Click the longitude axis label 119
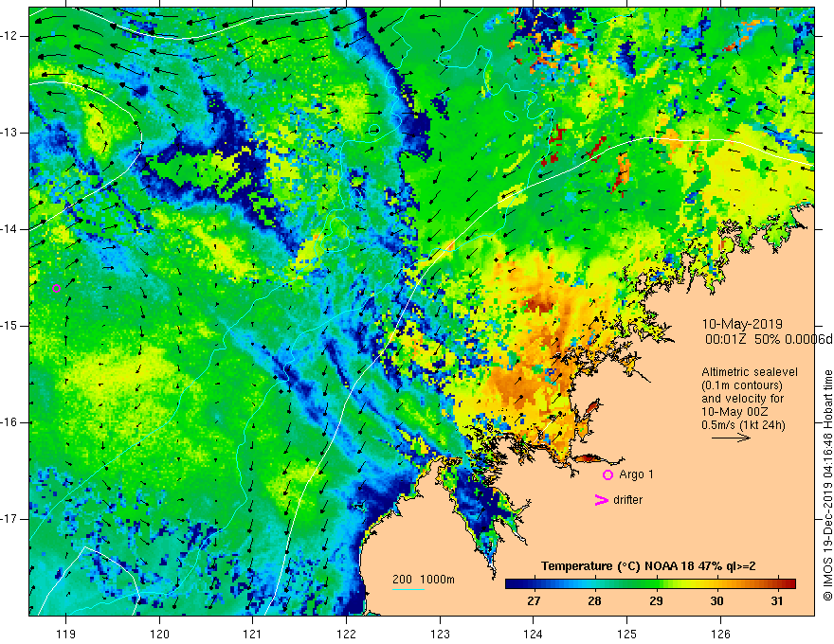The image size is (834, 644). tap(65, 634)
